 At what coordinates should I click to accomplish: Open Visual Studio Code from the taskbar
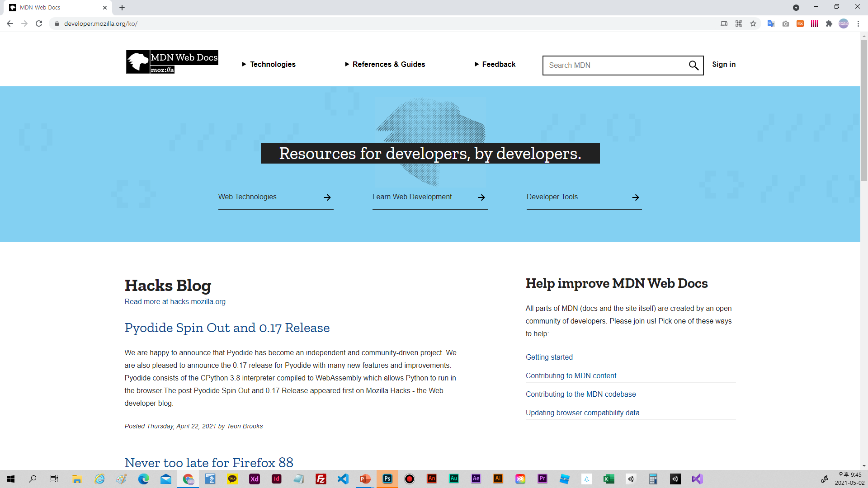(343, 479)
